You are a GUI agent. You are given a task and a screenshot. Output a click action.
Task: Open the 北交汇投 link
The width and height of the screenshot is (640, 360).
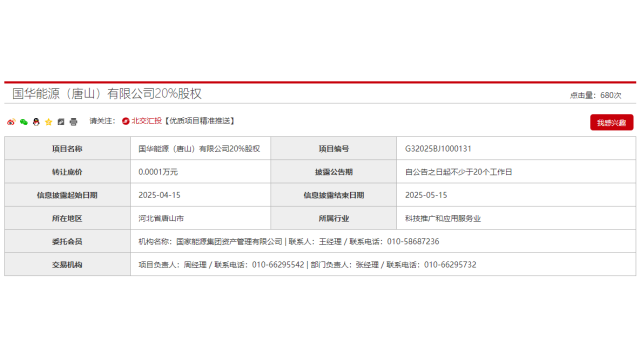pyautogui.click(x=147, y=121)
